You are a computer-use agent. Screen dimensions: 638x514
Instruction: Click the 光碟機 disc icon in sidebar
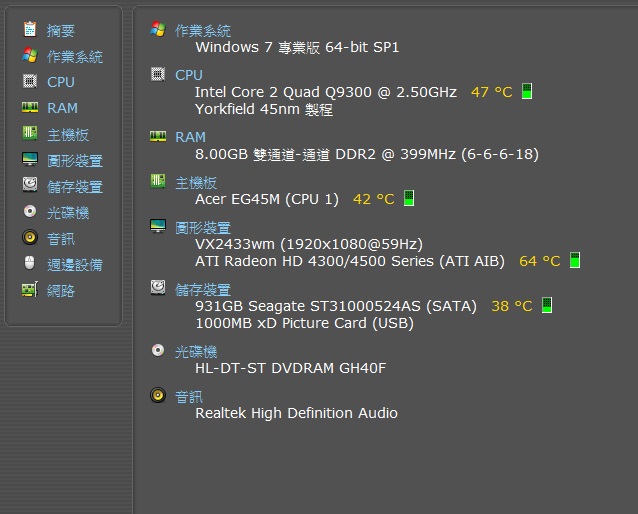point(30,211)
